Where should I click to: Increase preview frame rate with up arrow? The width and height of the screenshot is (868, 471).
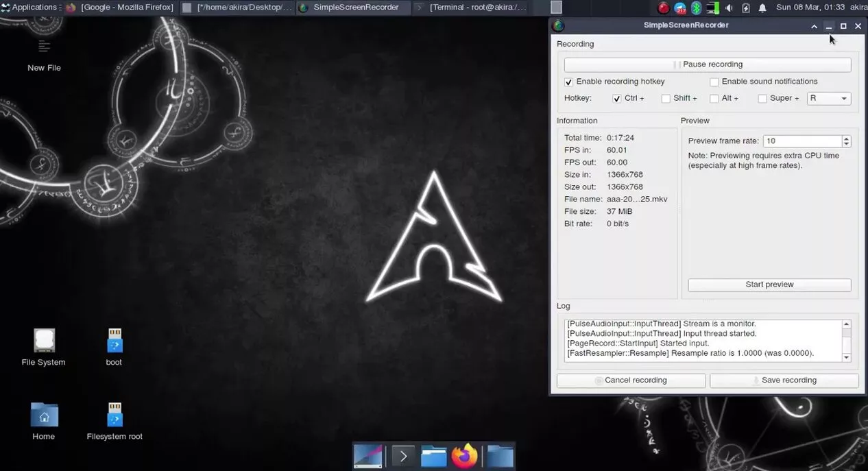847,138
